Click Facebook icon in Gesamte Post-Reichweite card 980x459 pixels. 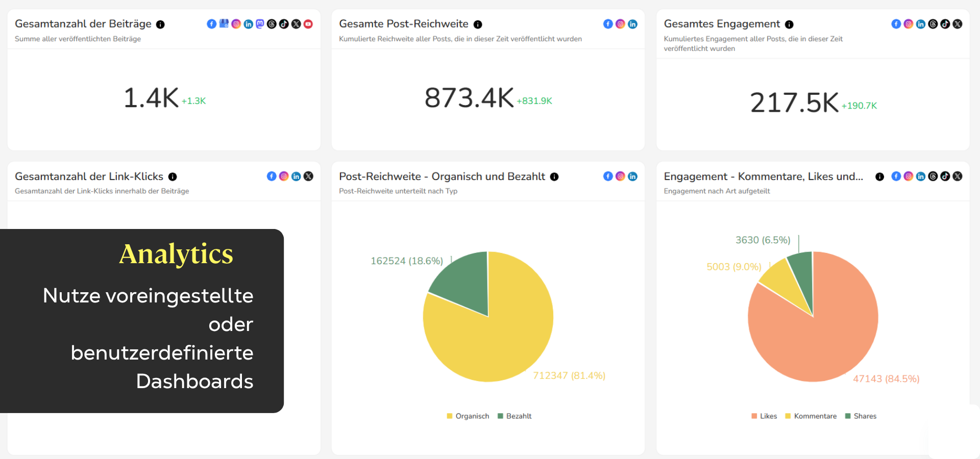(608, 24)
